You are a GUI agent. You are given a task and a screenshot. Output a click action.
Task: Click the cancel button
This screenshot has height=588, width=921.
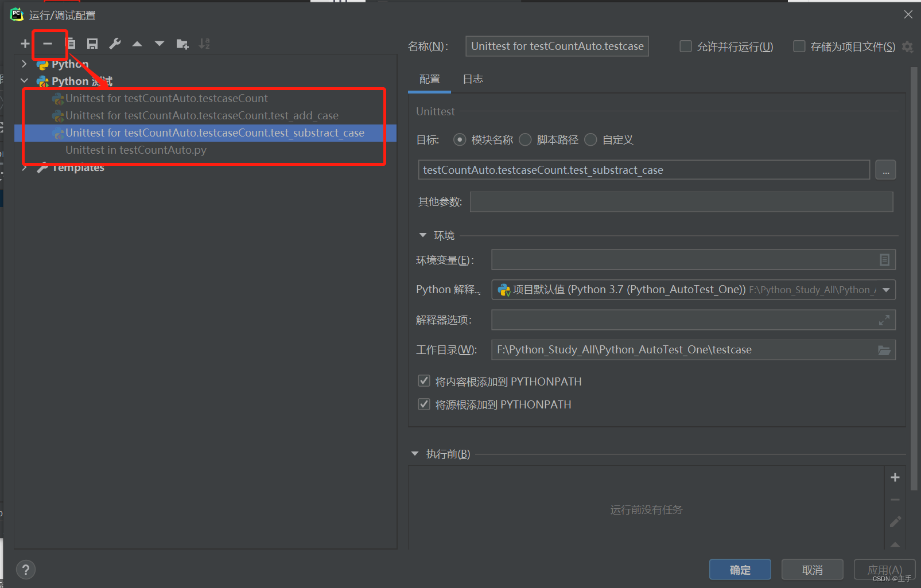(813, 570)
